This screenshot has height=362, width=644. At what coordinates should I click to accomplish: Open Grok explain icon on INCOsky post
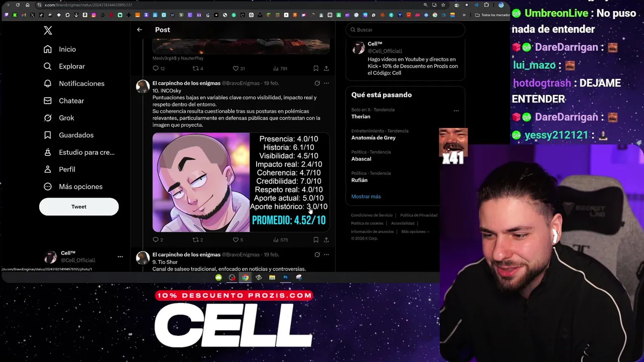(x=317, y=83)
